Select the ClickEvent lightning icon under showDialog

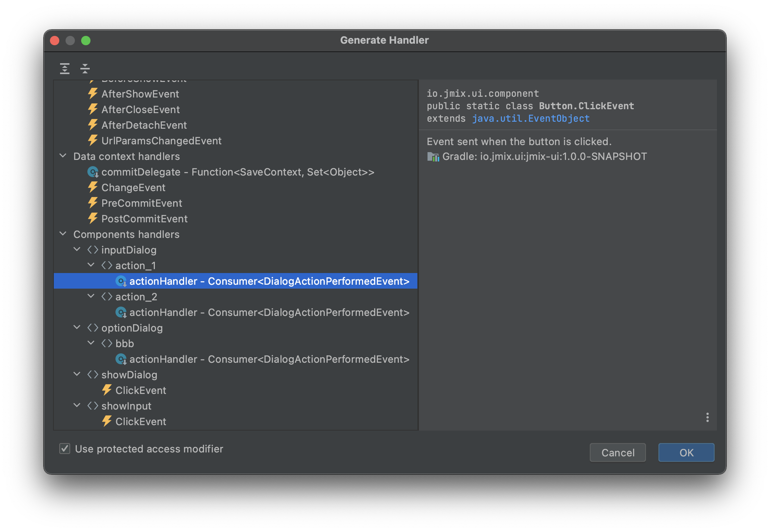click(106, 390)
